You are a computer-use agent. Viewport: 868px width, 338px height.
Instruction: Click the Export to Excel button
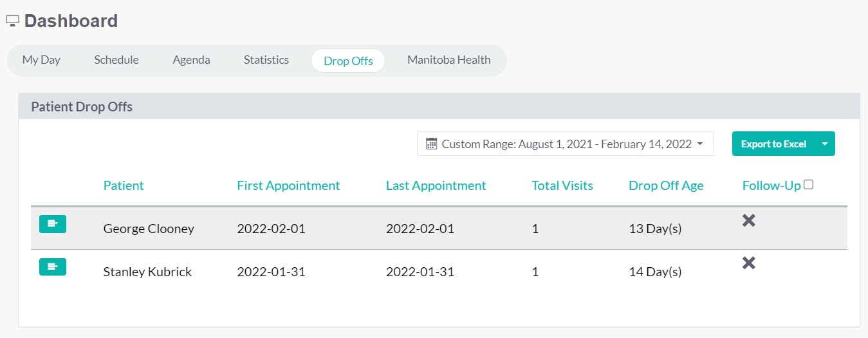(x=773, y=144)
